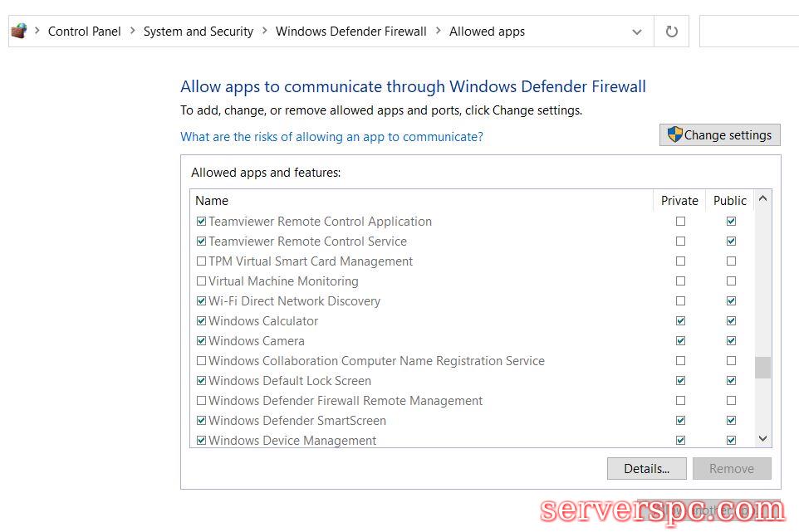Viewport: 799px width, 532px height.
Task: Go to System and Security breadcrumb
Action: 198,32
